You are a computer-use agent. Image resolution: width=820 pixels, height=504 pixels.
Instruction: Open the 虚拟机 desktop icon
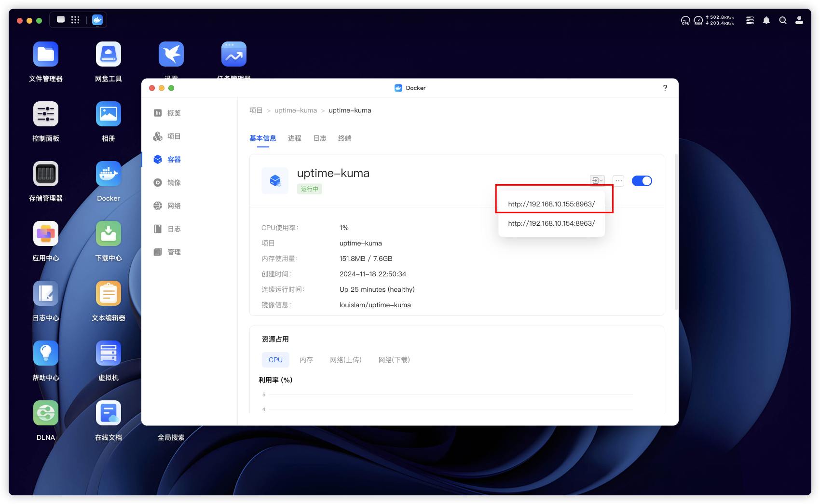click(109, 353)
